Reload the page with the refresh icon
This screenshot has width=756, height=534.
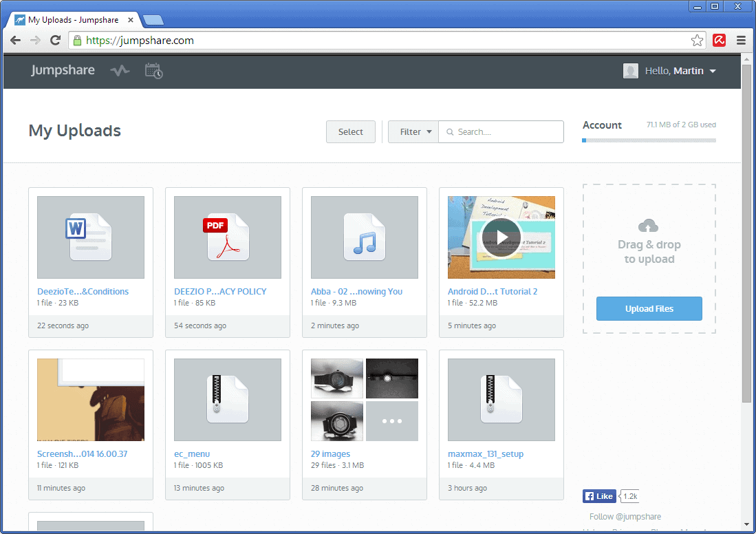pyautogui.click(x=56, y=41)
